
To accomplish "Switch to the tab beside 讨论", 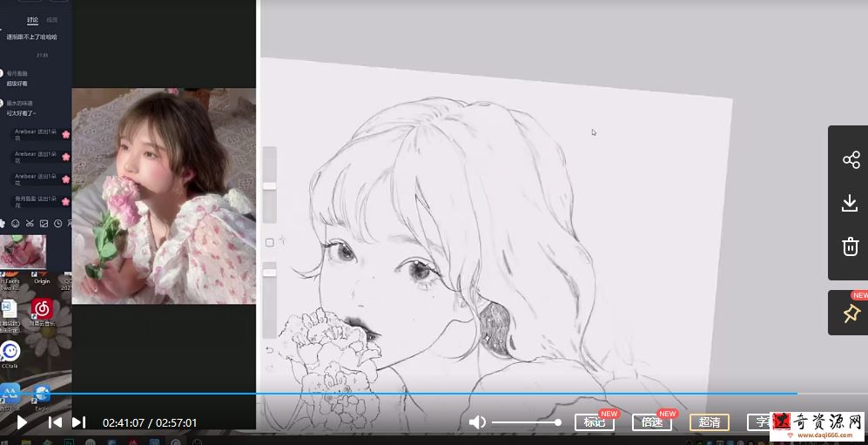I will tap(52, 20).
